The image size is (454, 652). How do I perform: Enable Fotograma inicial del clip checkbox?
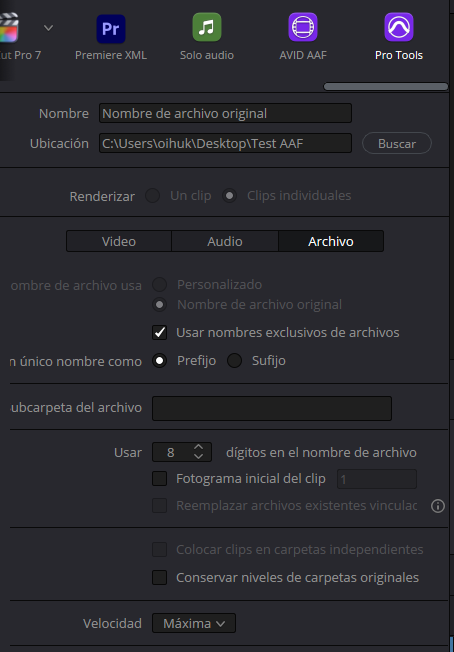coord(159,479)
